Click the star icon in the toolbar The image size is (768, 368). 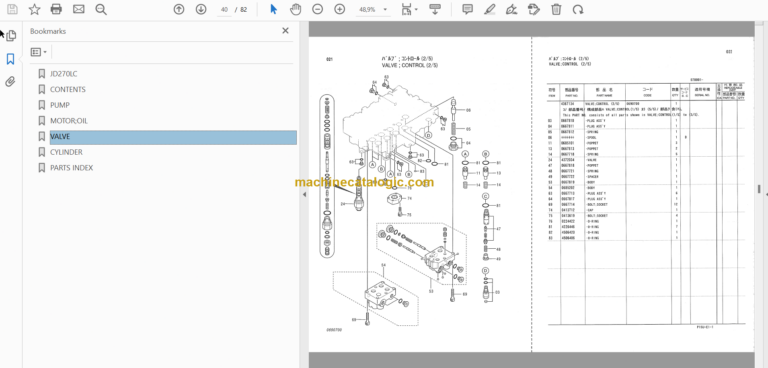[x=34, y=9]
